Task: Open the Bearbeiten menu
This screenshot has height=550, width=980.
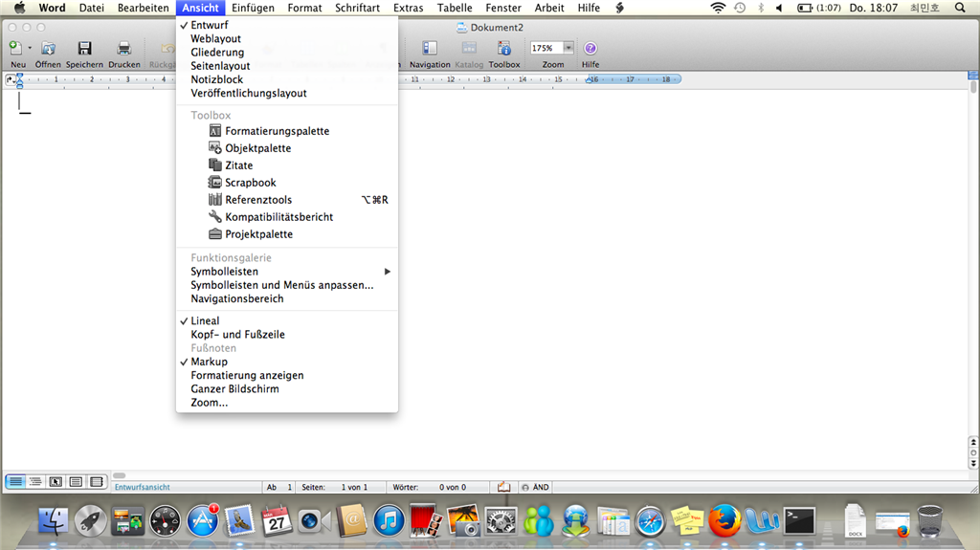Action: click(144, 8)
